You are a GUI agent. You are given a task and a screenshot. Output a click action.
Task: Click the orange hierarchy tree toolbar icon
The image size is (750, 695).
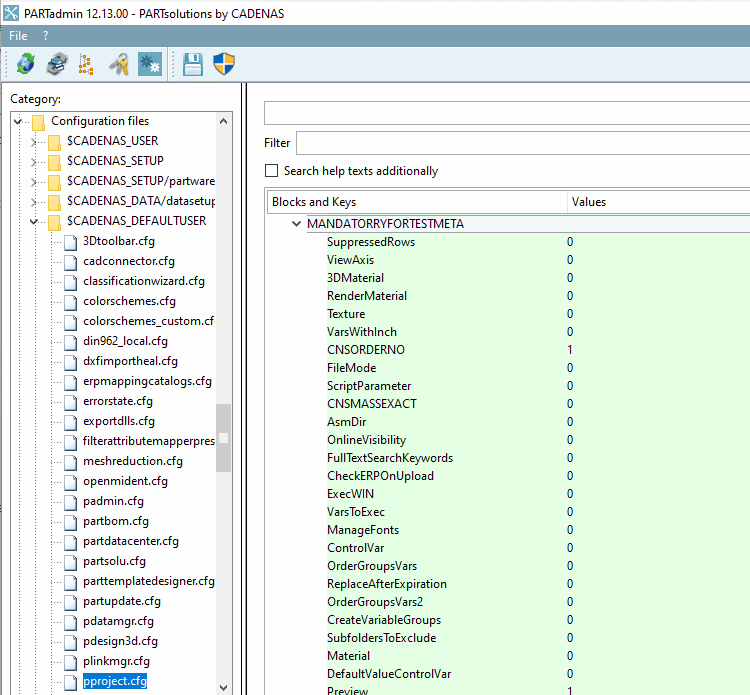pos(86,64)
